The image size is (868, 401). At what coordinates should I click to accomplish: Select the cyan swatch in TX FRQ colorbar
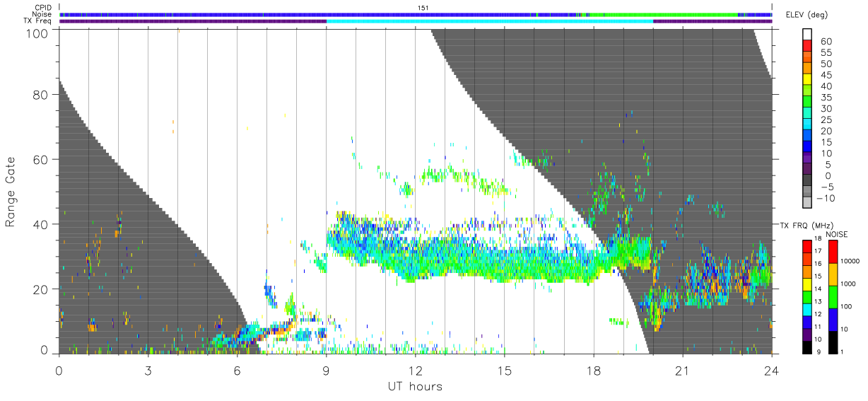tap(807, 310)
